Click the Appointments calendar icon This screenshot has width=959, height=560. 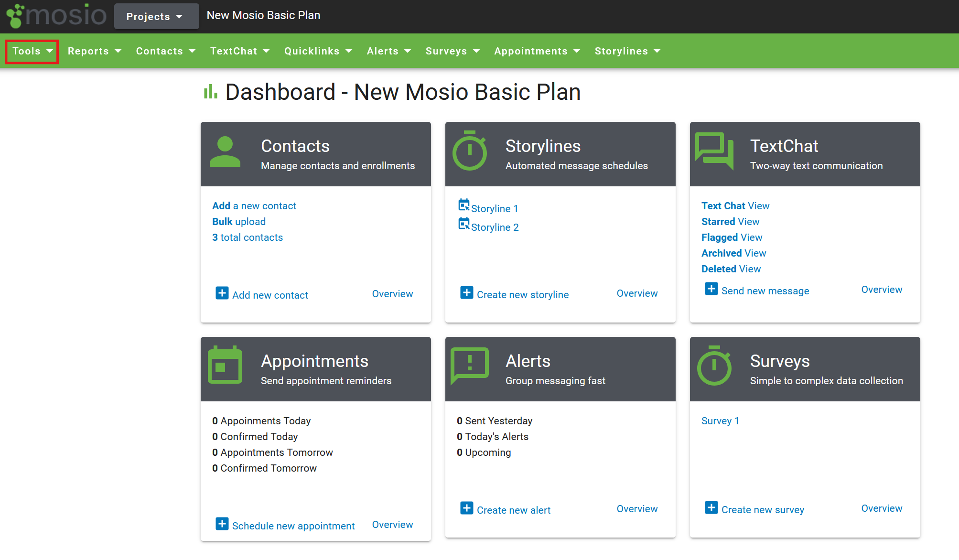(x=225, y=365)
